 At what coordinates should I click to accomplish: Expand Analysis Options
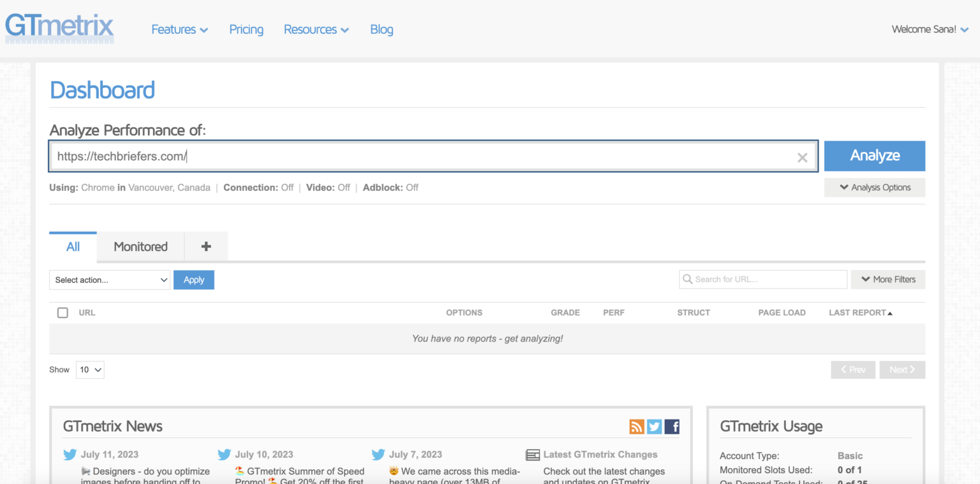coord(874,188)
